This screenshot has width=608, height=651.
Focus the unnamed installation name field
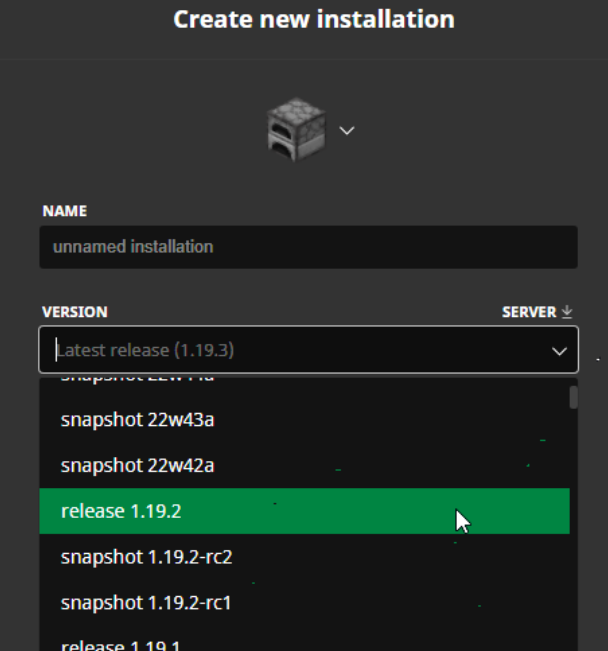click(x=308, y=247)
